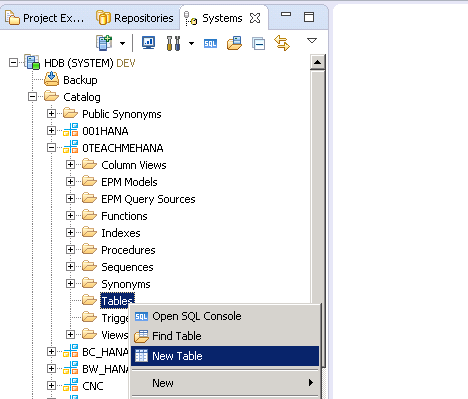Expand the Views folder
The image size is (468, 399).
tap(70, 334)
